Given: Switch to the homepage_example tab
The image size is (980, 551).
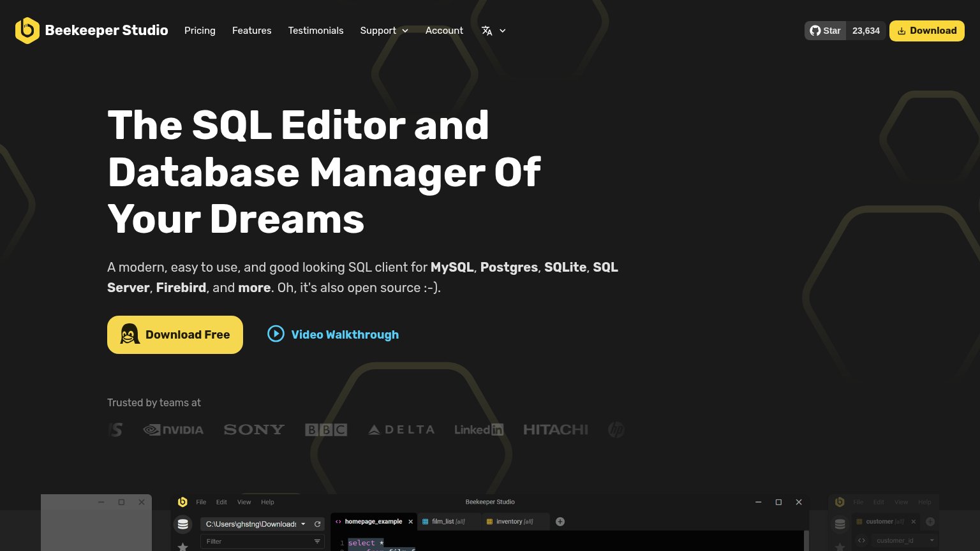Looking at the screenshot, I should pyautogui.click(x=374, y=522).
